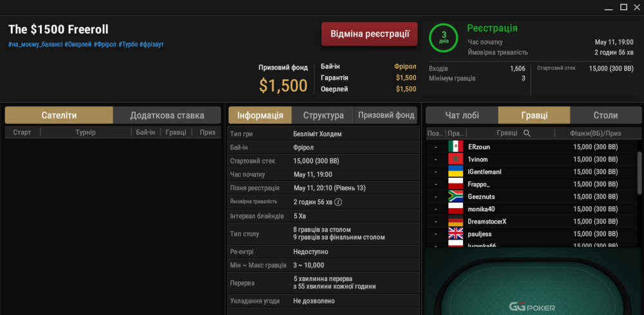Click the South Africa flag by Geeznuts

coord(455,196)
